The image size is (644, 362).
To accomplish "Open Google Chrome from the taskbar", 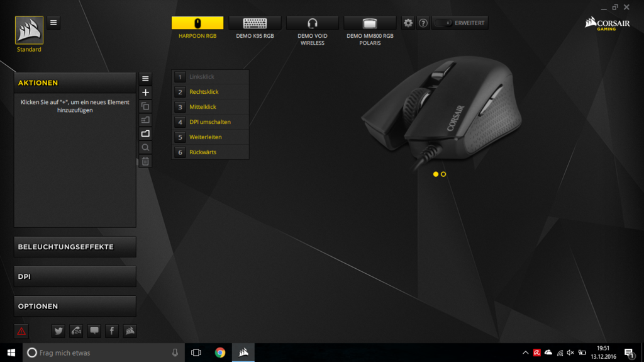I will coord(220,353).
